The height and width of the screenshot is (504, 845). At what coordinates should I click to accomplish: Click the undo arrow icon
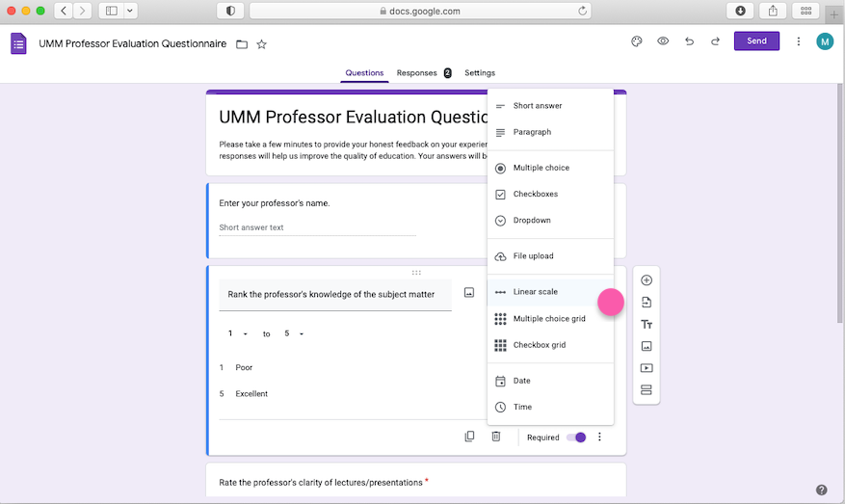pyautogui.click(x=689, y=41)
